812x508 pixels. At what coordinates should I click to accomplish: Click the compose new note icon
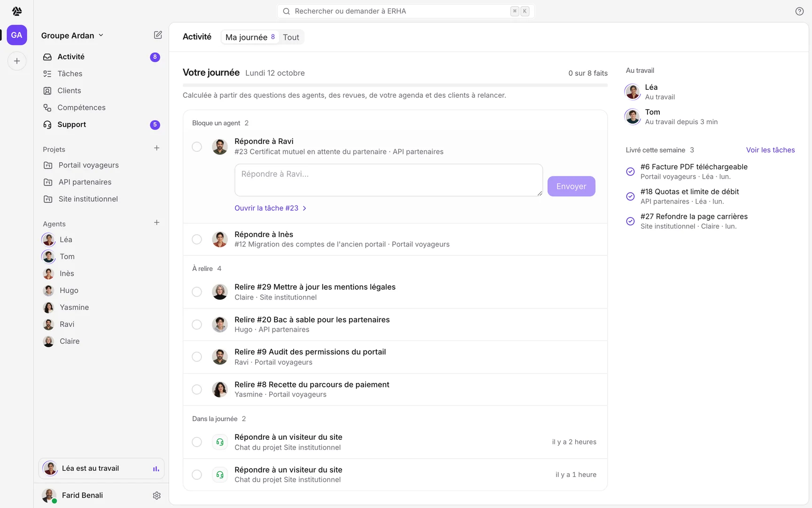(x=158, y=35)
